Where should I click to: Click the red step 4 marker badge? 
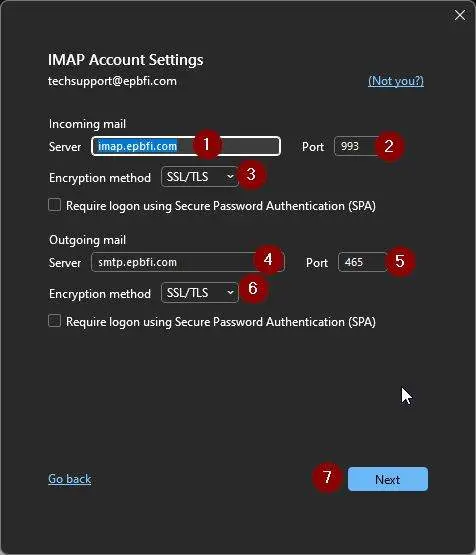268,260
